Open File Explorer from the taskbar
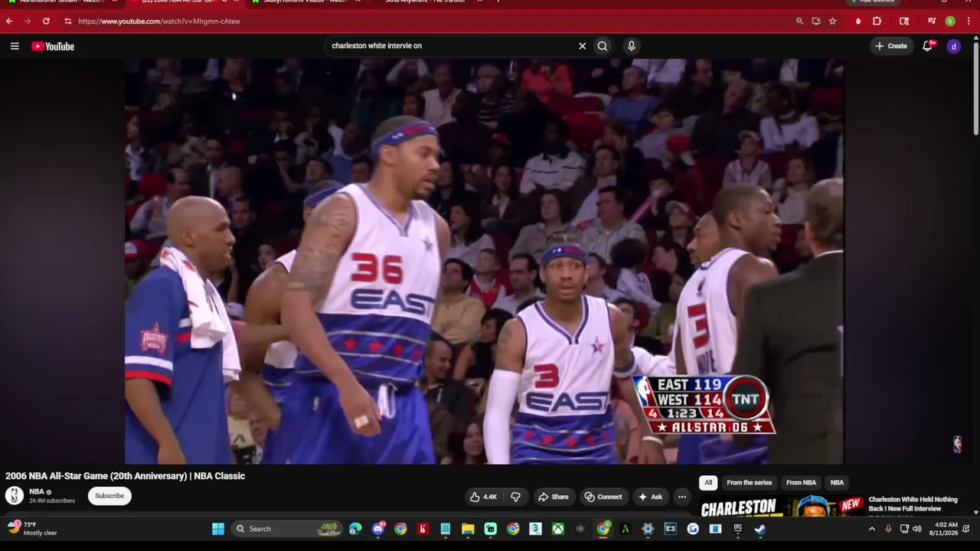Image resolution: width=980 pixels, height=551 pixels. 468,529
